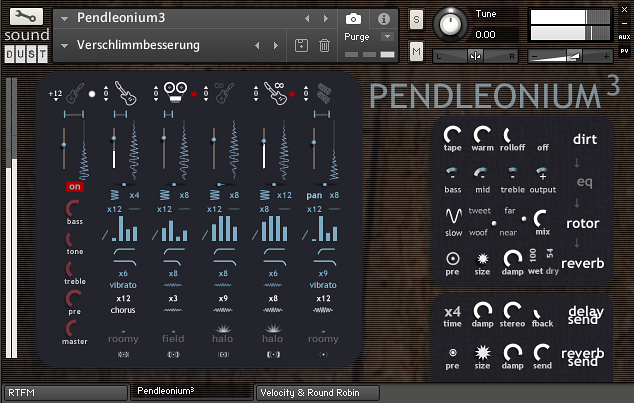
Task: Save the Verschlimmbesserung preset with disk icon
Action: tap(301, 45)
